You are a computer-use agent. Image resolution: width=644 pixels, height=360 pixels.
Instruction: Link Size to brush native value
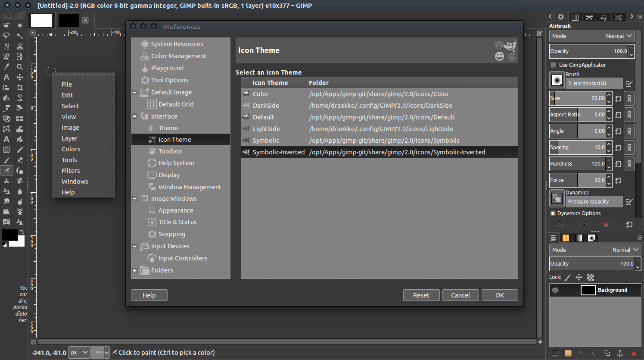(629, 98)
